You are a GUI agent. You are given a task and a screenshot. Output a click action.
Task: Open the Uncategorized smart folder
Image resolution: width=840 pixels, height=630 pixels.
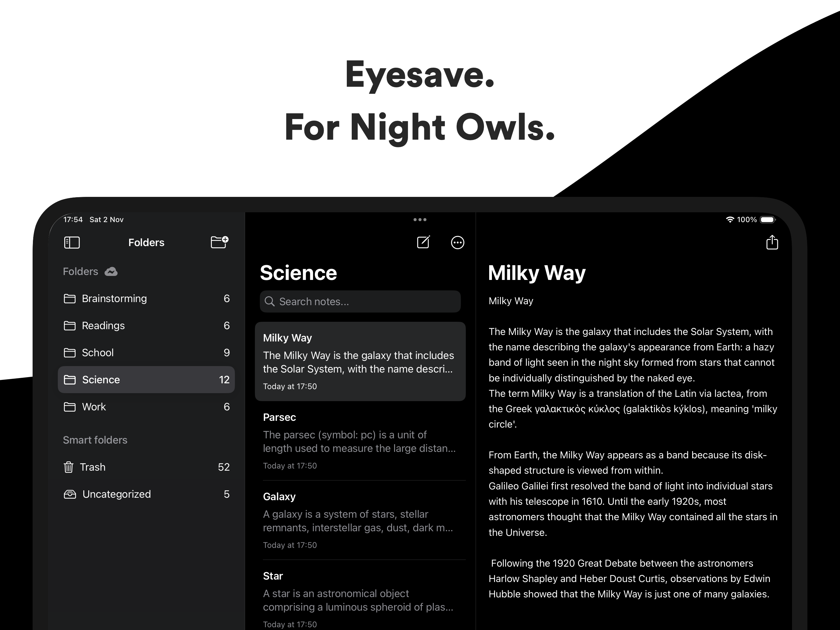tap(146, 494)
